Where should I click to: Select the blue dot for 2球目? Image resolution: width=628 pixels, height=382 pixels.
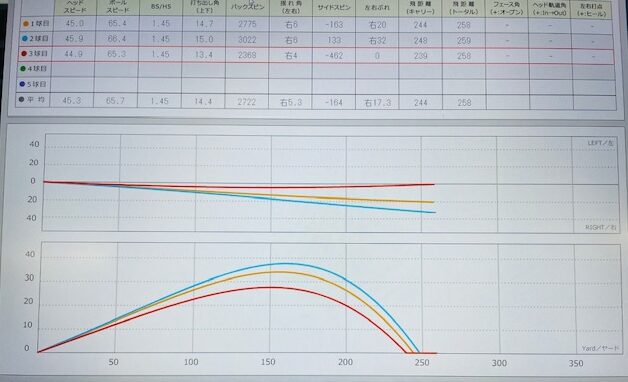click(25, 39)
